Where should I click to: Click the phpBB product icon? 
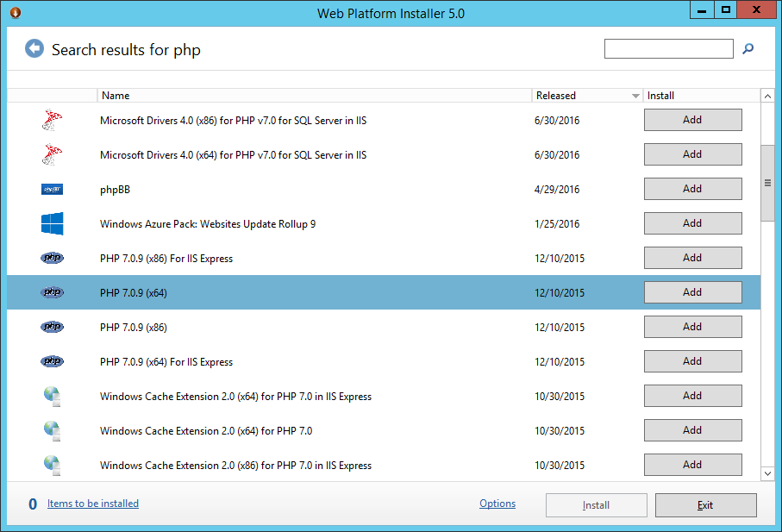tap(52, 190)
